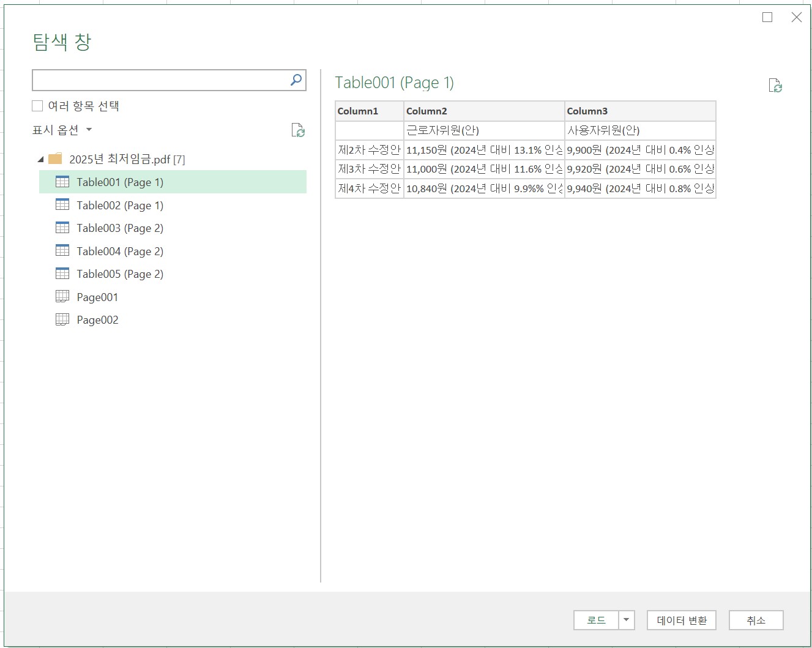This screenshot has height=648, width=812.
Task: Click the 10,840원 cell in preview
Action: click(x=484, y=188)
